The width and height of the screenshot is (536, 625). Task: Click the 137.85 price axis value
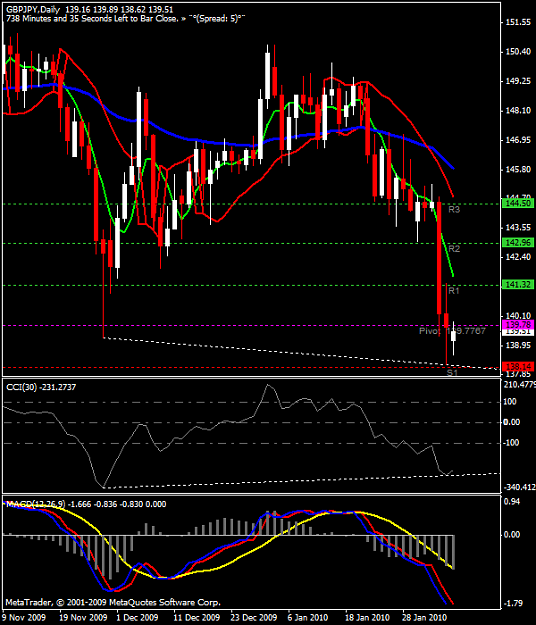pyautogui.click(x=518, y=374)
